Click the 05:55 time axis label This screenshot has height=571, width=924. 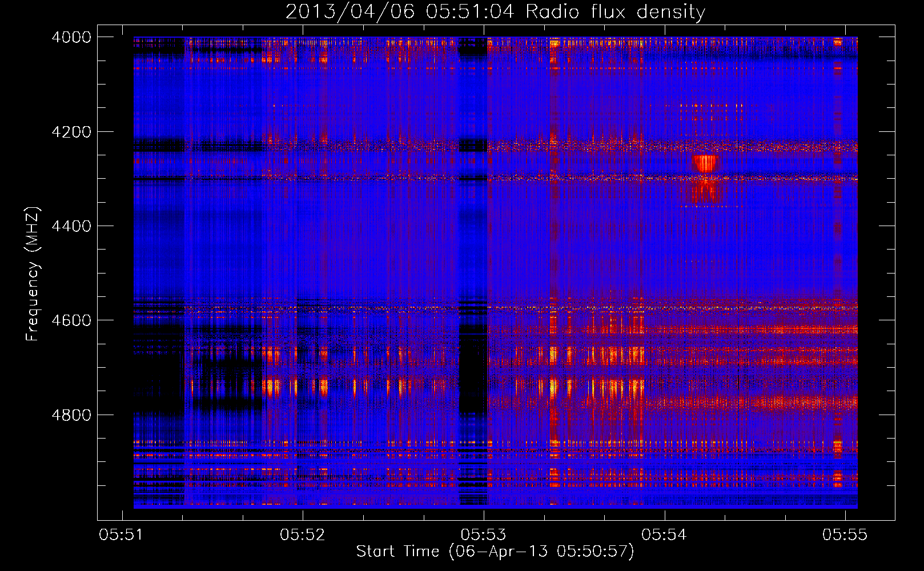pos(845,535)
